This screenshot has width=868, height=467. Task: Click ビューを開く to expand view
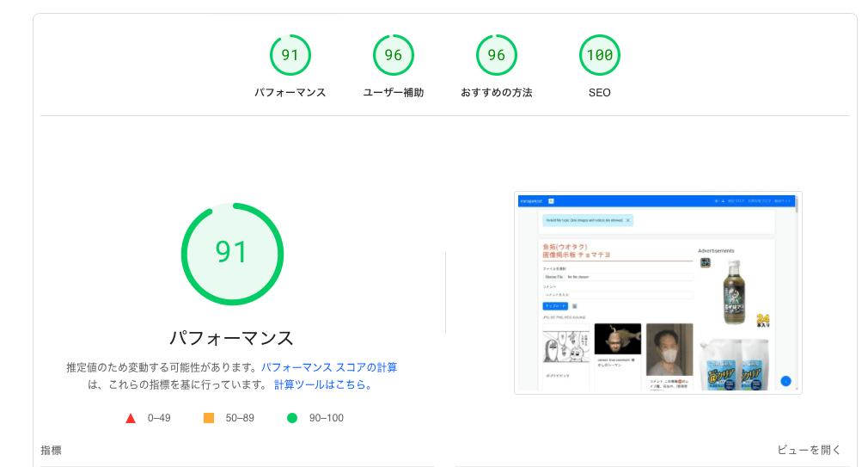click(x=809, y=450)
